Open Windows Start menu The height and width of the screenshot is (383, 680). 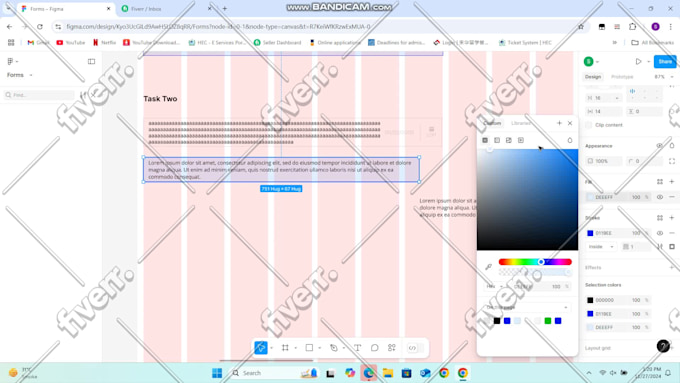(217, 373)
